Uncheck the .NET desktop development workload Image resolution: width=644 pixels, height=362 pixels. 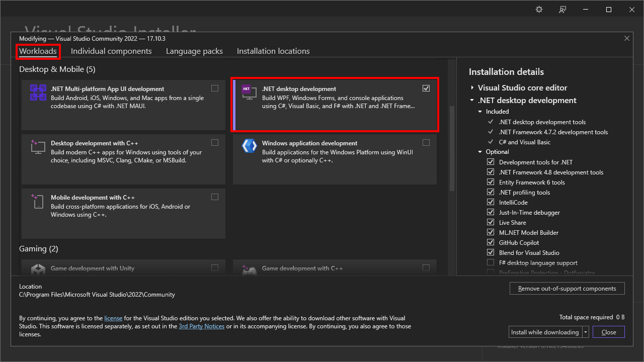[x=426, y=88]
